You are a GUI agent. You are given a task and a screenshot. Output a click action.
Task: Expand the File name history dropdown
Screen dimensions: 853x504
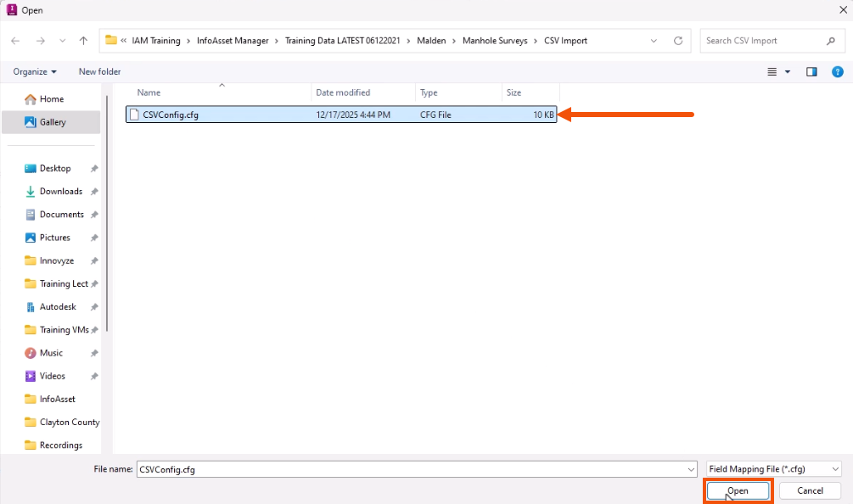pyautogui.click(x=693, y=468)
